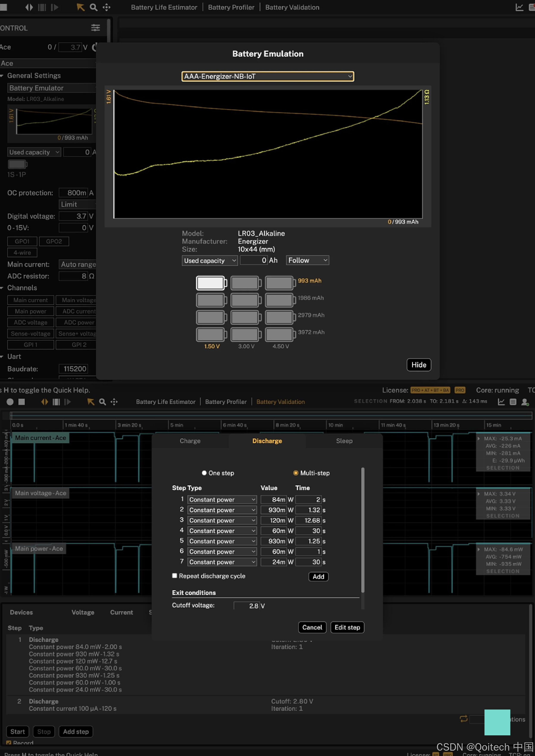The image size is (535, 756).
Task: Select the One step radio button
Action: (204, 473)
